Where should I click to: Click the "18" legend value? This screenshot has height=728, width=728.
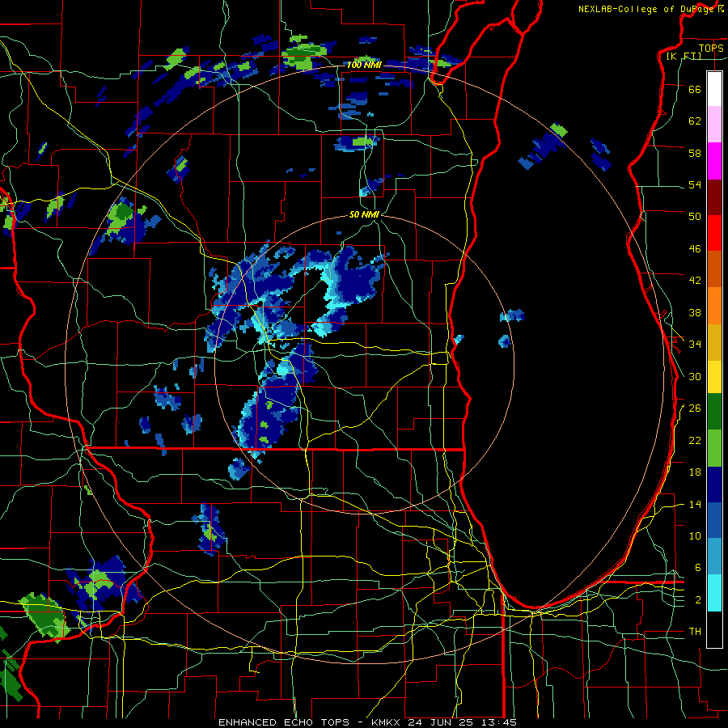pyautogui.click(x=695, y=472)
